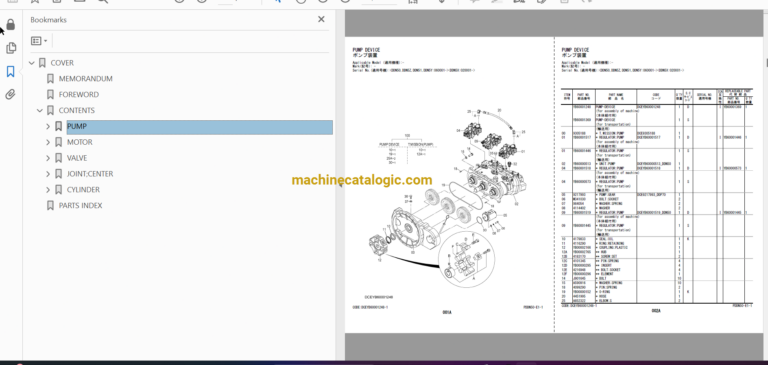Collapse the CONTENTS bookmark group
The width and height of the screenshot is (768, 365).
[x=40, y=111]
